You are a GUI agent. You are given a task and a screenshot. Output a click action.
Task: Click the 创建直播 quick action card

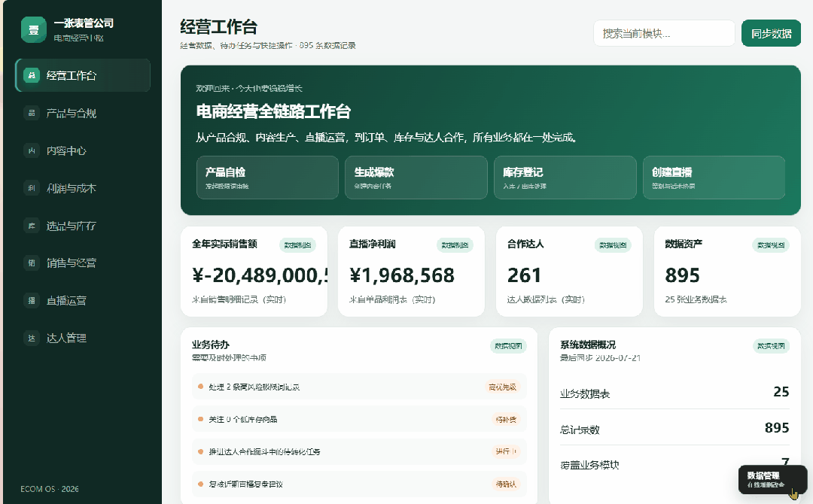coord(714,178)
